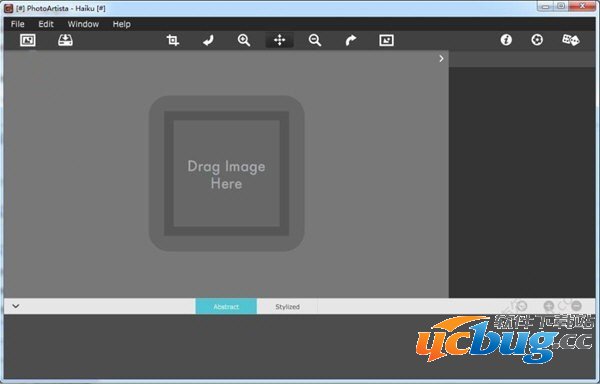The height and width of the screenshot is (384, 600).
Task: Open the Window menu
Action: [x=83, y=24]
